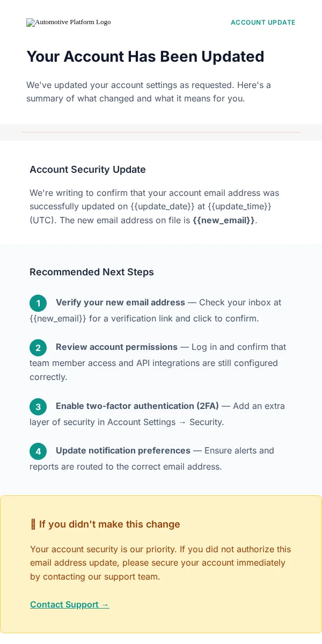Click the horizontal divider line below the intro
Viewport: 322px width, 644px height.
coord(161,132)
